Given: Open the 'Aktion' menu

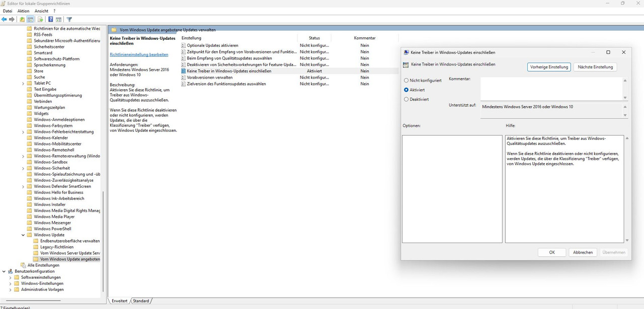Looking at the screenshot, I should [23, 11].
